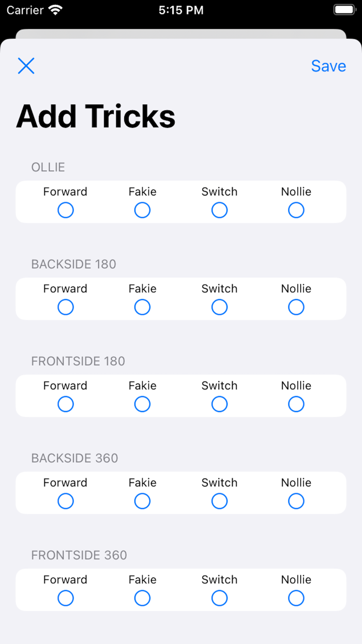This screenshot has width=362, height=644.
Task: Select Forward circle for Backside 180
Action: (66, 307)
